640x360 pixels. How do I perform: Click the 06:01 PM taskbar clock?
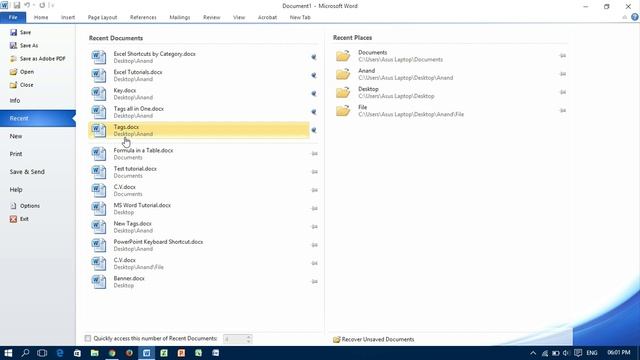click(619, 353)
